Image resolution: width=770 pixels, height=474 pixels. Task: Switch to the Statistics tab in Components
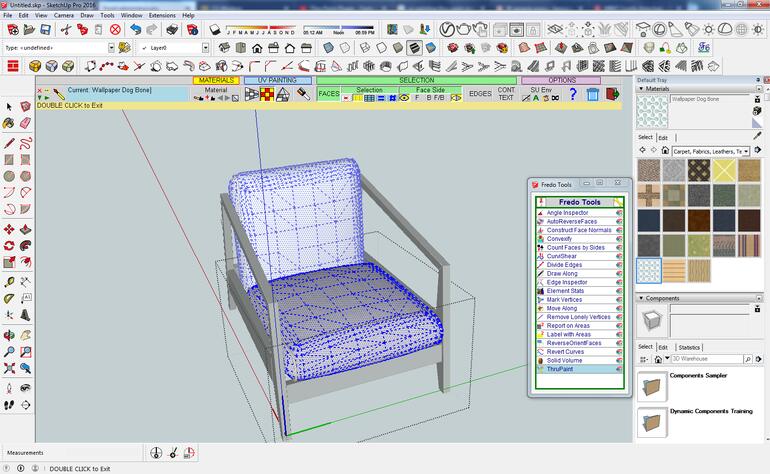689,347
